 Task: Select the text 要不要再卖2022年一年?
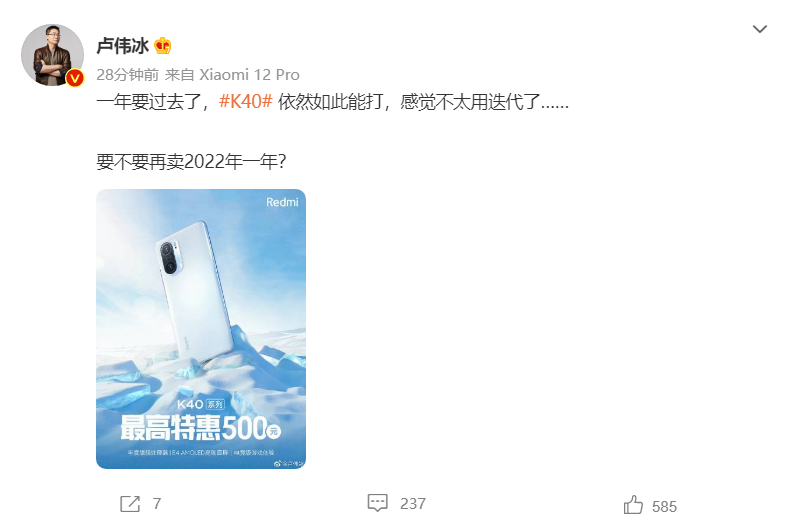coord(191,161)
